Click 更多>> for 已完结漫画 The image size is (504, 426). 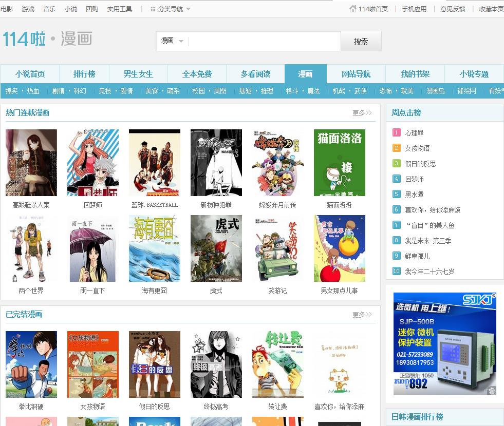362,314
